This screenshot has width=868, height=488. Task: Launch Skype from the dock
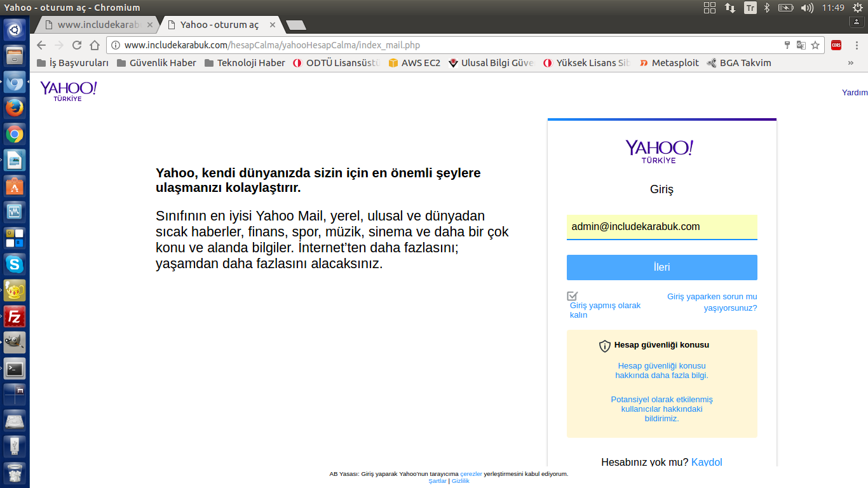[x=15, y=264]
